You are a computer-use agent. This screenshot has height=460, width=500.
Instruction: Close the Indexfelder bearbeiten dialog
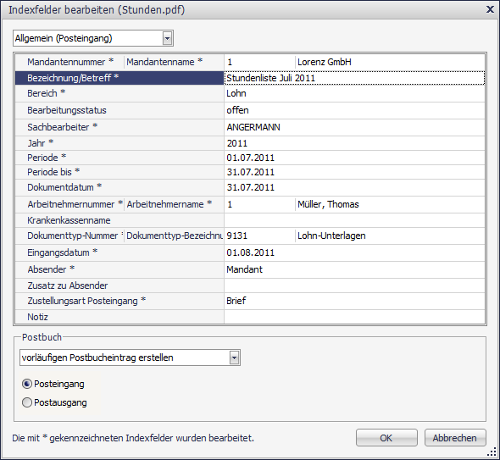490,9
